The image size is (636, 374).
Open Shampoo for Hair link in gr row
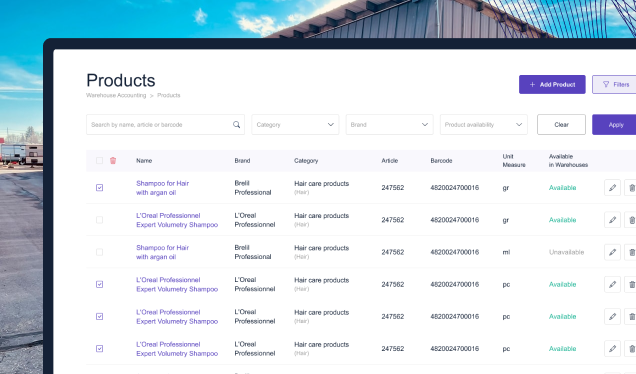tap(162, 188)
